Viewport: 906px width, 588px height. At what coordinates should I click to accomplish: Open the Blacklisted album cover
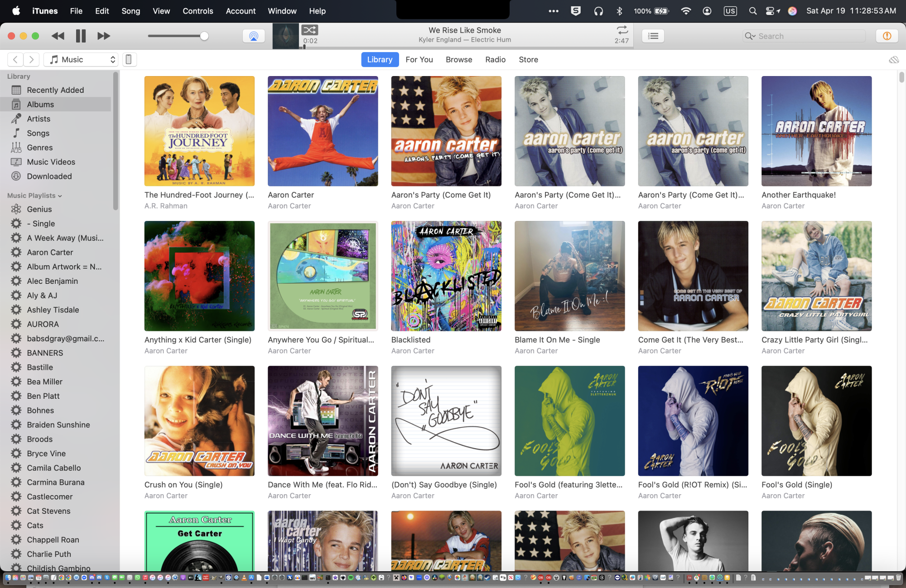[x=446, y=276]
